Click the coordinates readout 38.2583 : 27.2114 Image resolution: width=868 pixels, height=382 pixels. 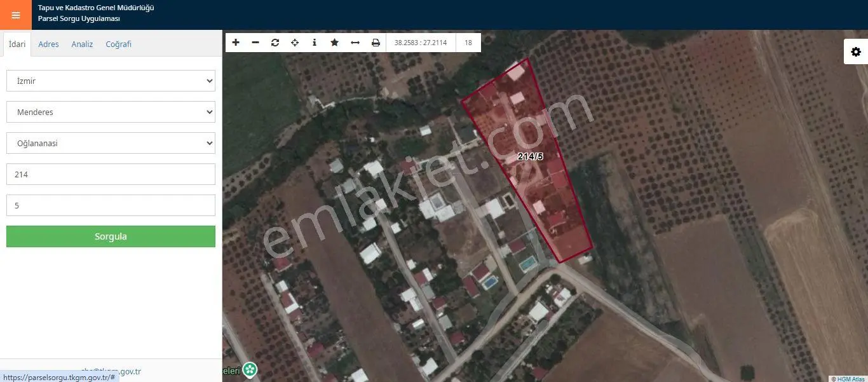pyautogui.click(x=421, y=43)
